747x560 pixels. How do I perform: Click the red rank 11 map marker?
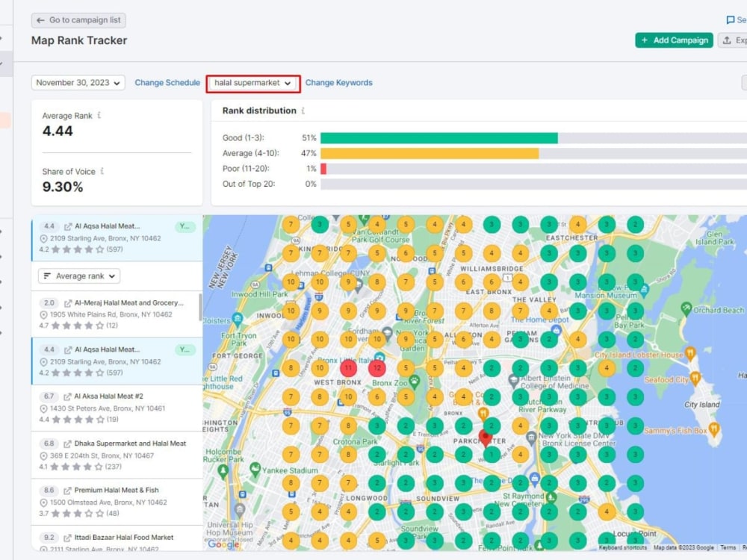(348, 368)
